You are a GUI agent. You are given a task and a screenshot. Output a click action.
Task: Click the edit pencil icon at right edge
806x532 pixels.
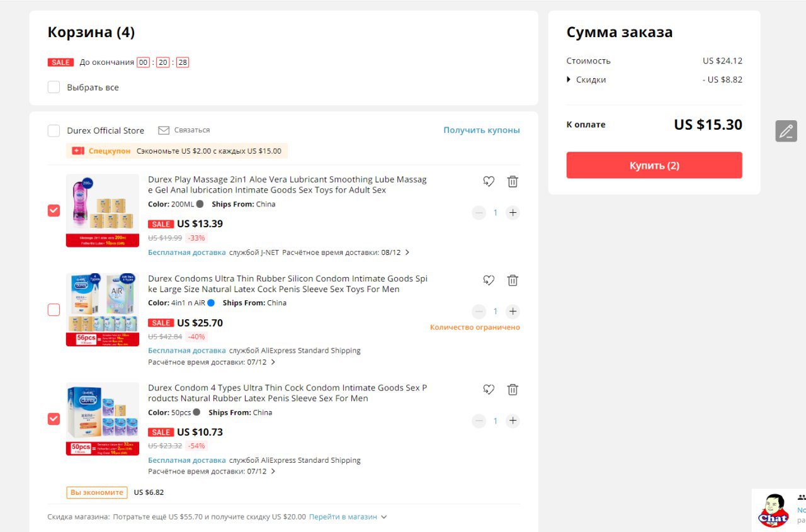pyautogui.click(x=786, y=131)
